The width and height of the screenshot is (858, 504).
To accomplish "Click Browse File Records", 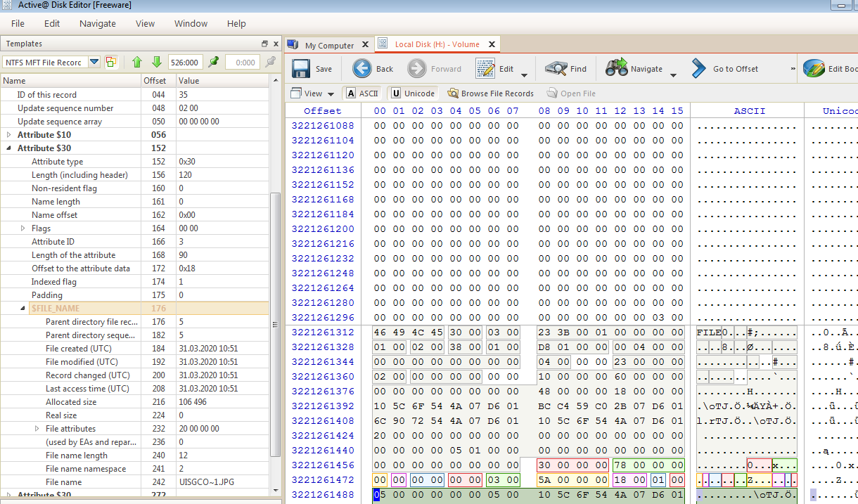I will [x=490, y=93].
